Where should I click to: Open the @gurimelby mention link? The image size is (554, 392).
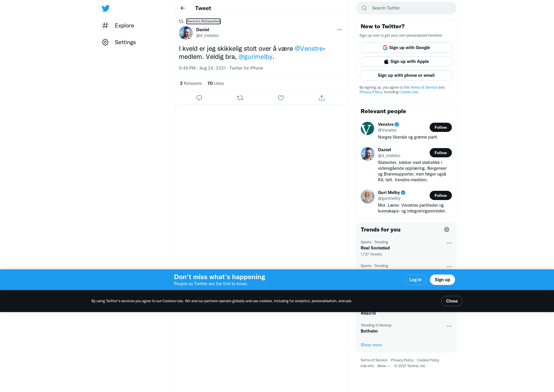click(x=255, y=57)
